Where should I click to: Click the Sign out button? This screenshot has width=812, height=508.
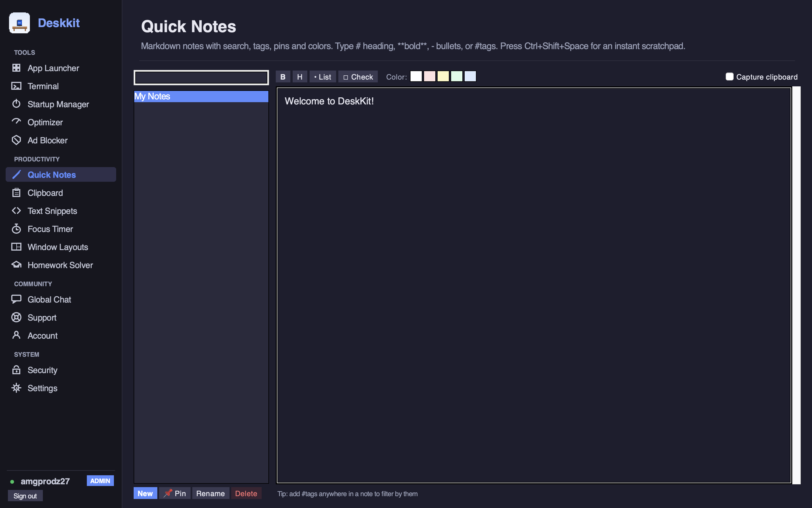point(25,496)
